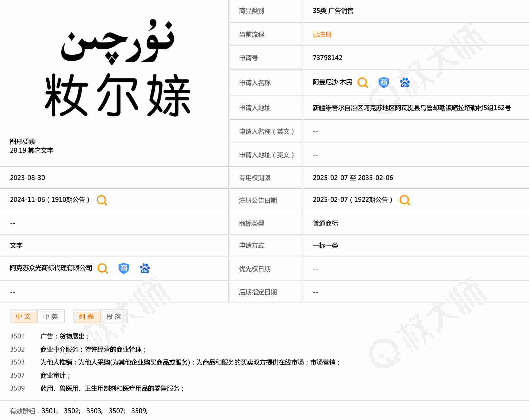Click group code 3503 in the goods list
529x420 pixels.
17,362
